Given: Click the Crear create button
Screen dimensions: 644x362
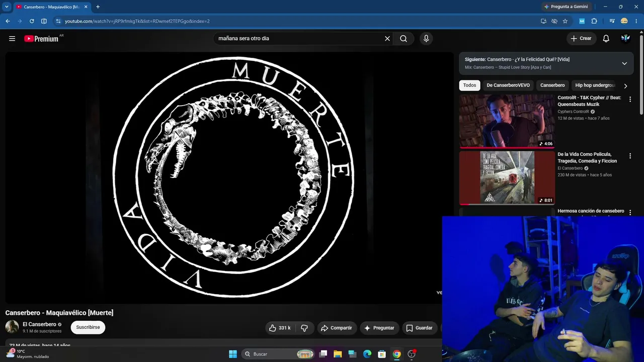Looking at the screenshot, I should (581, 39).
